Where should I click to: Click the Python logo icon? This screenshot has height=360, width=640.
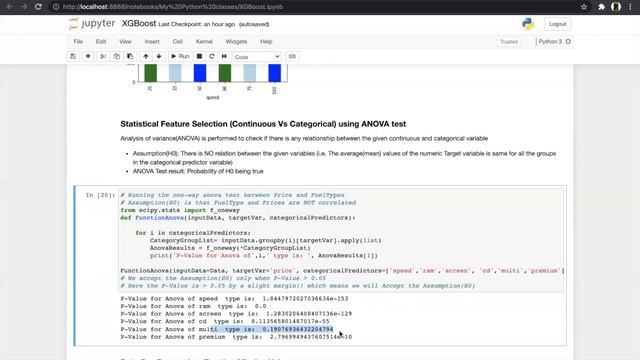point(528,24)
